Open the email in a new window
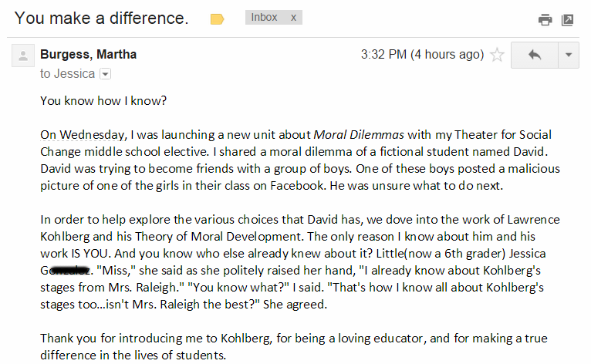Screen dimensions: 591x364 567,20
